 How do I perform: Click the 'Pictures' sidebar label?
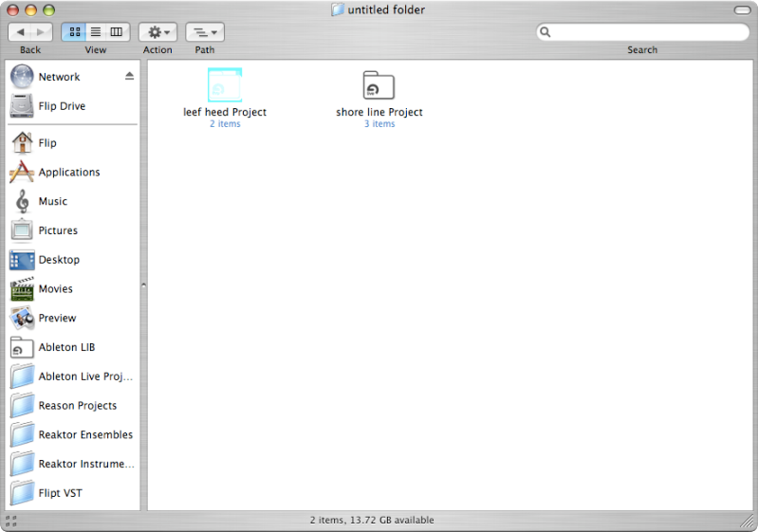tap(58, 230)
